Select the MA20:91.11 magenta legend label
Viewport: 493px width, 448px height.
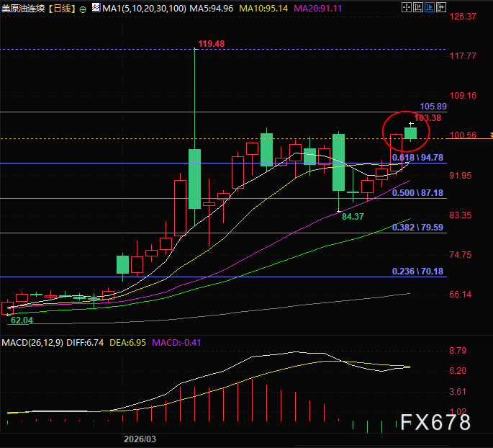coord(317,9)
